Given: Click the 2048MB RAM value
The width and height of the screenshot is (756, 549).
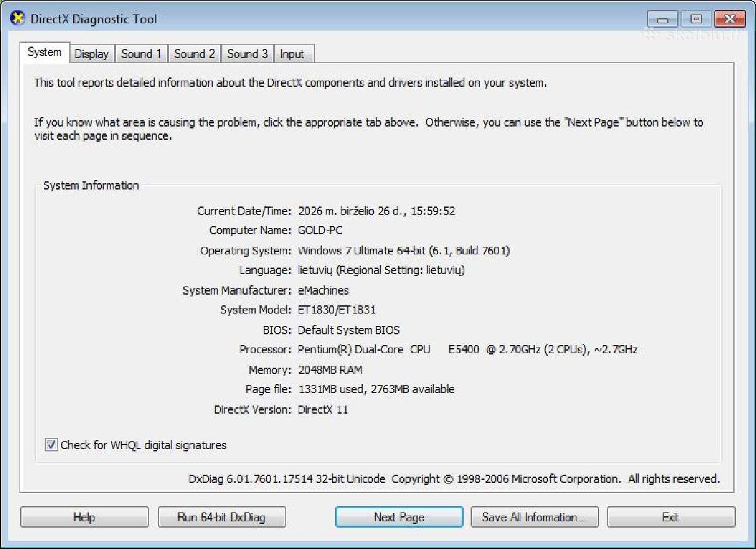Looking at the screenshot, I should pyautogui.click(x=330, y=370).
